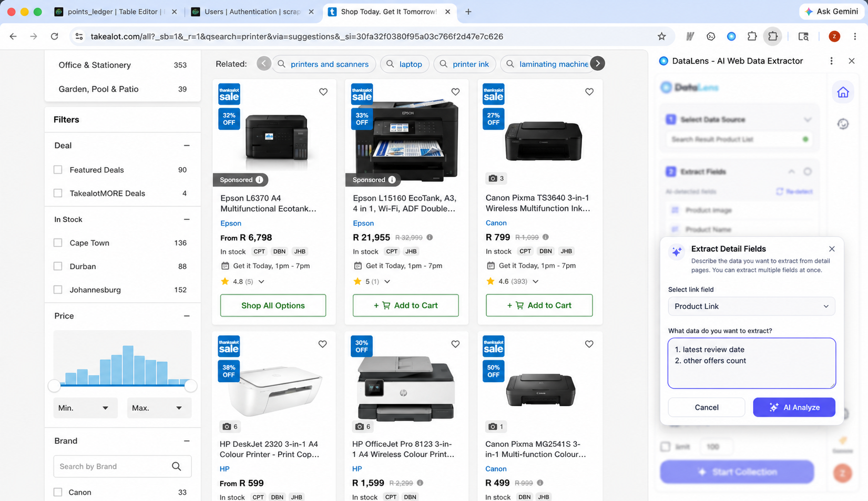This screenshot has width=868, height=501.
Task: Collapse the Brand filter section
Action: (x=187, y=441)
